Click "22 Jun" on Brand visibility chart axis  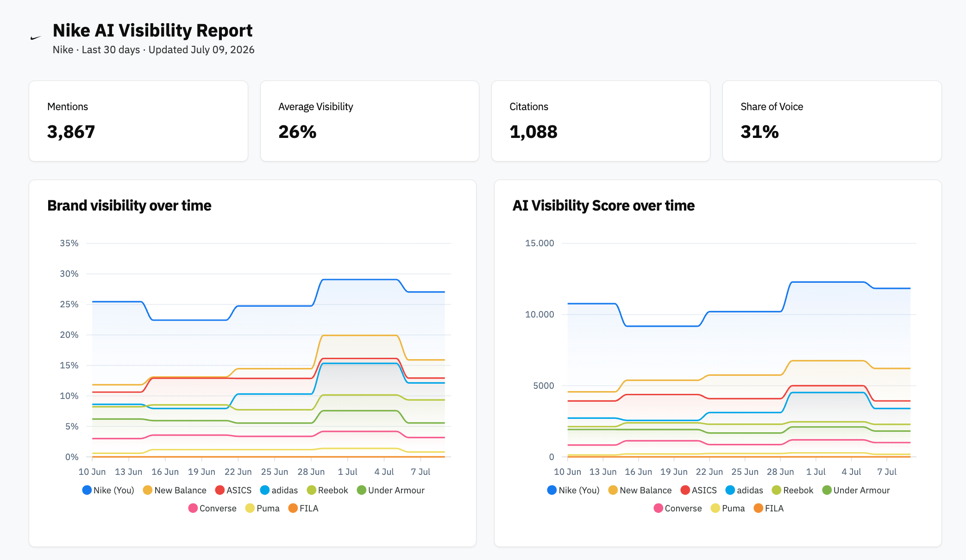(x=238, y=472)
